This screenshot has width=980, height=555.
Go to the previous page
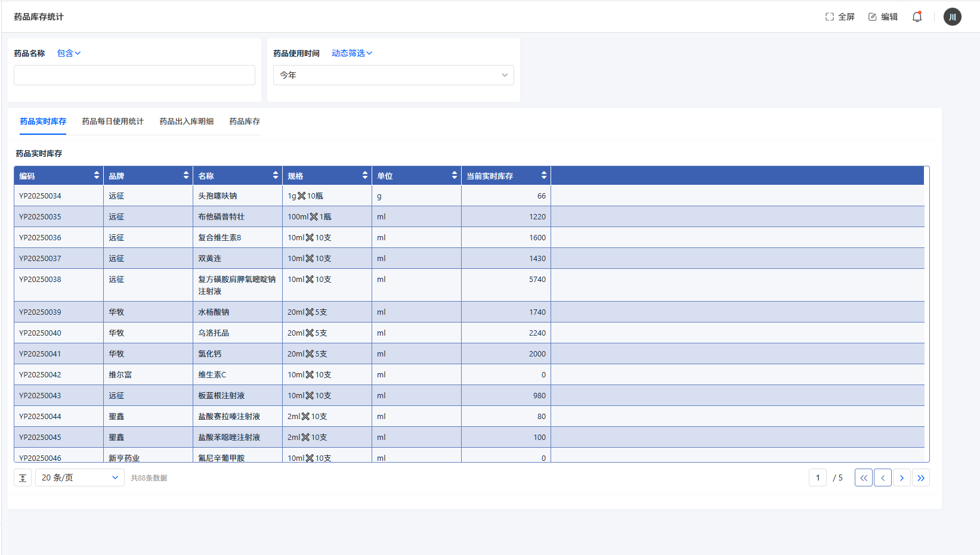(882, 478)
